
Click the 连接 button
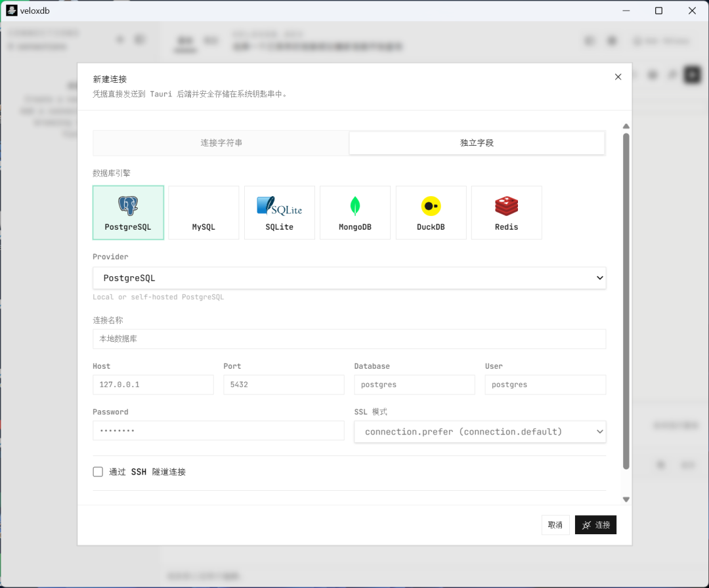click(595, 525)
